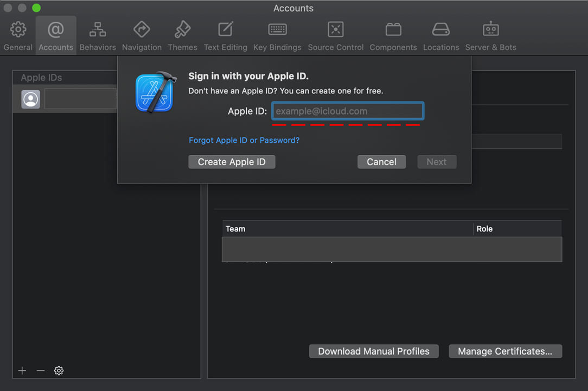Open Text Editing pencil icon
The width and height of the screenshot is (588, 391).
coord(225,29)
